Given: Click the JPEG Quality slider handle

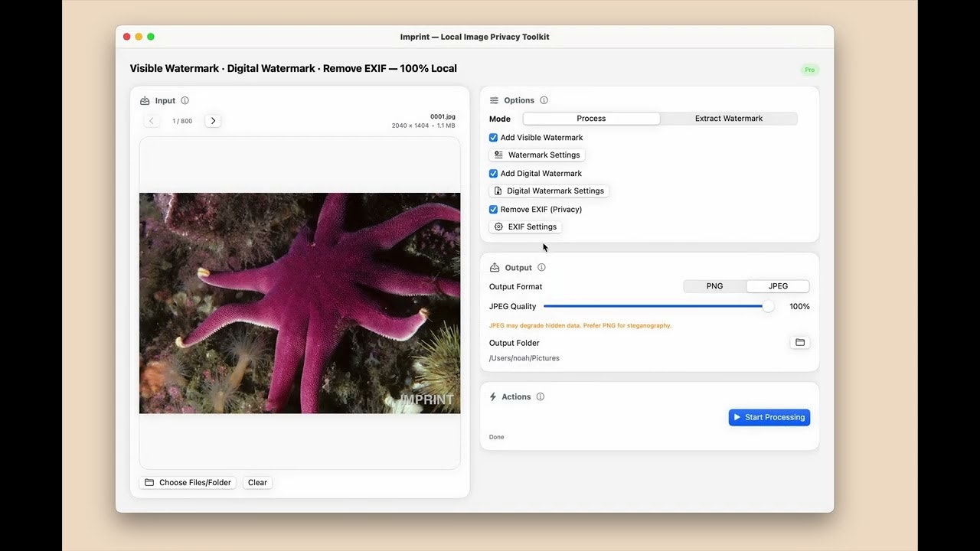Looking at the screenshot, I should coord(768,306).
